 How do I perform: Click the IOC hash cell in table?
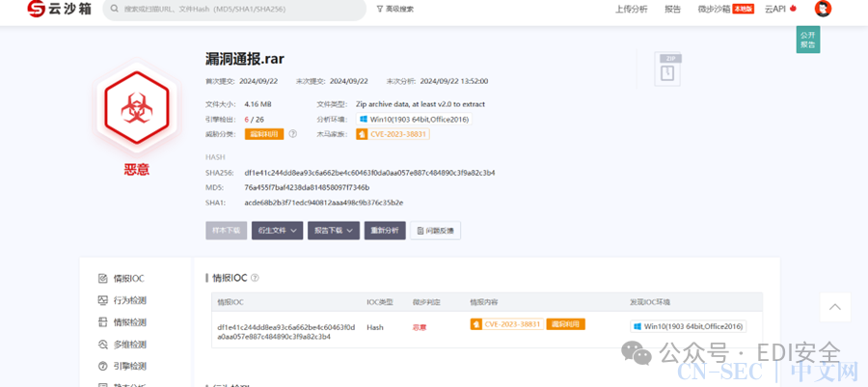[286, 332]
